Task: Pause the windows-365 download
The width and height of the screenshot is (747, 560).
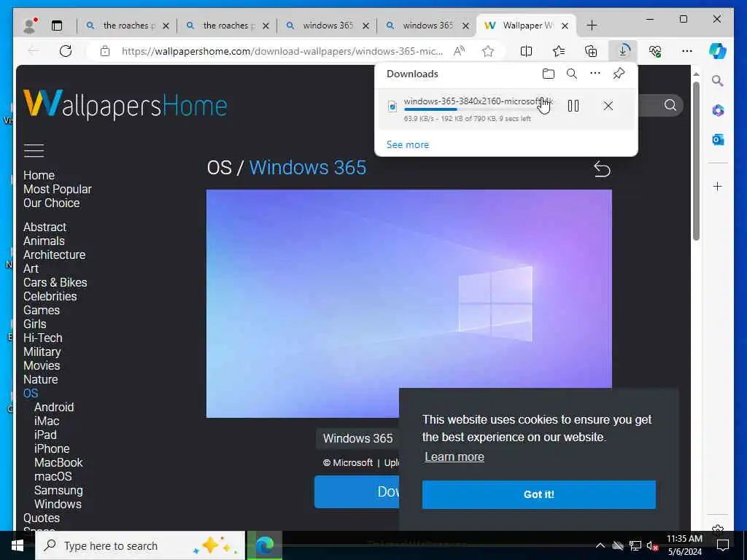Action: click(573, 106)
